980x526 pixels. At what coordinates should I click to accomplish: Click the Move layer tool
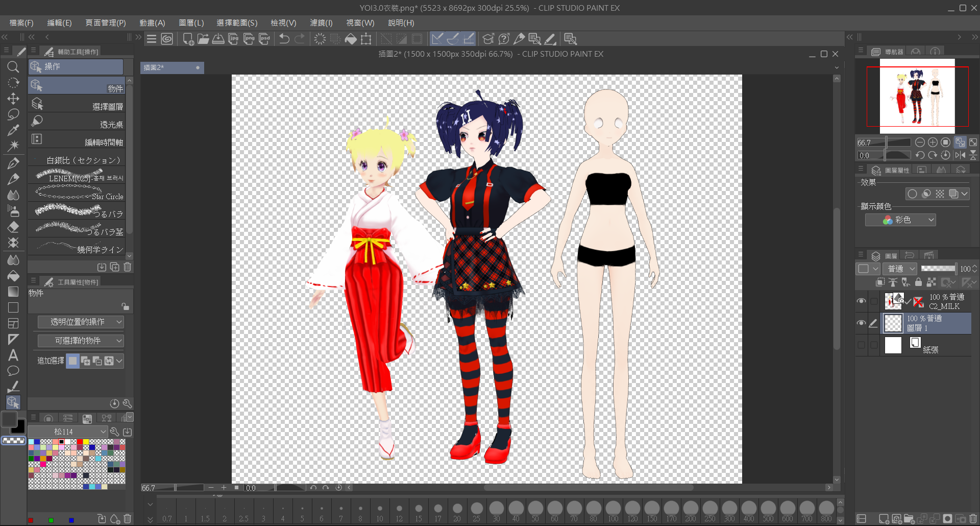13,99
